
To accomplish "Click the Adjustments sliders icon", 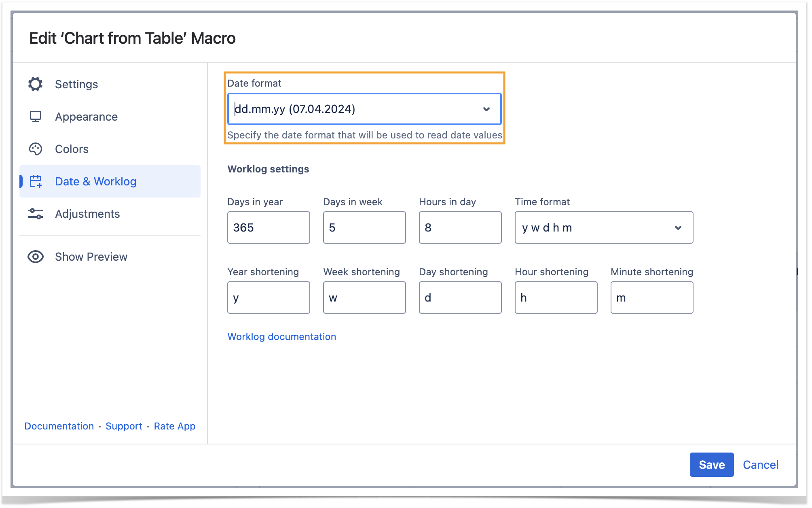I will coord(36,214).
